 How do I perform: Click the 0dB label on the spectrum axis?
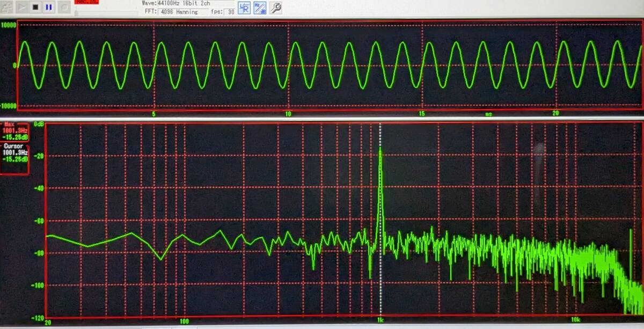39,124
